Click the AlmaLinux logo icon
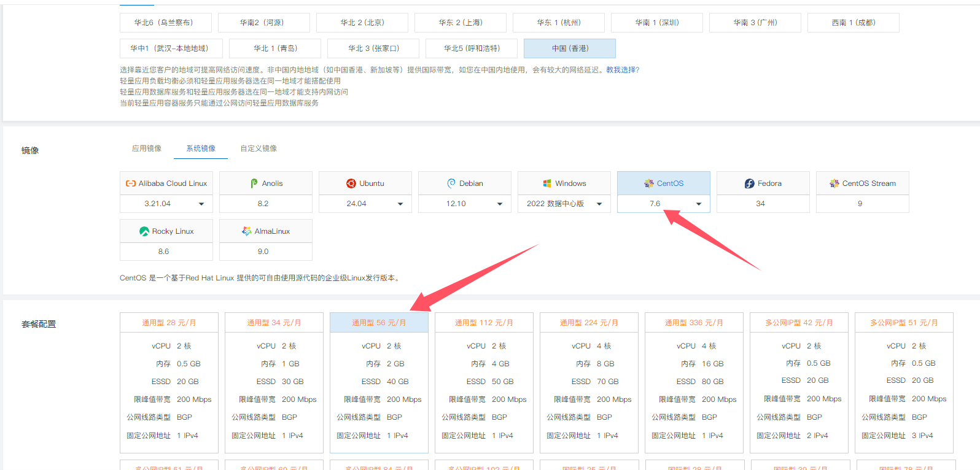Image resolution: width=980 pixels, height=470 pixels. (247, 231)
